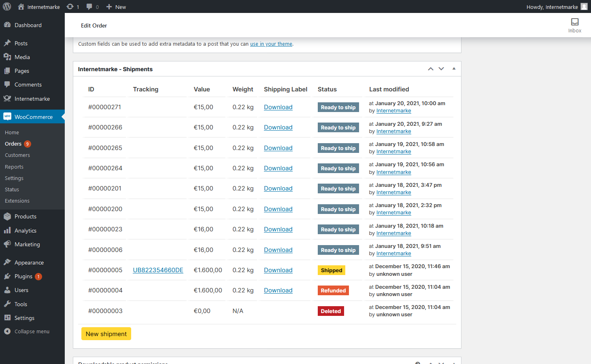Click shipment ID #00000200

coord(105,209)
